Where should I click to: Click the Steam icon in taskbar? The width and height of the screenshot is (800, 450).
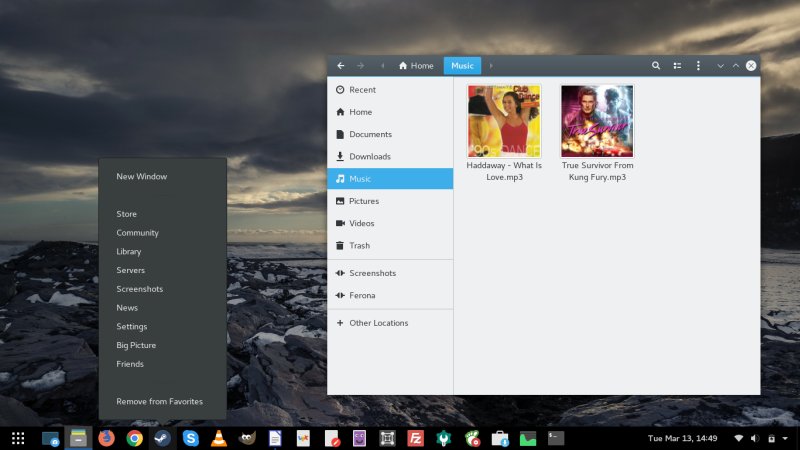click(162, 438)
